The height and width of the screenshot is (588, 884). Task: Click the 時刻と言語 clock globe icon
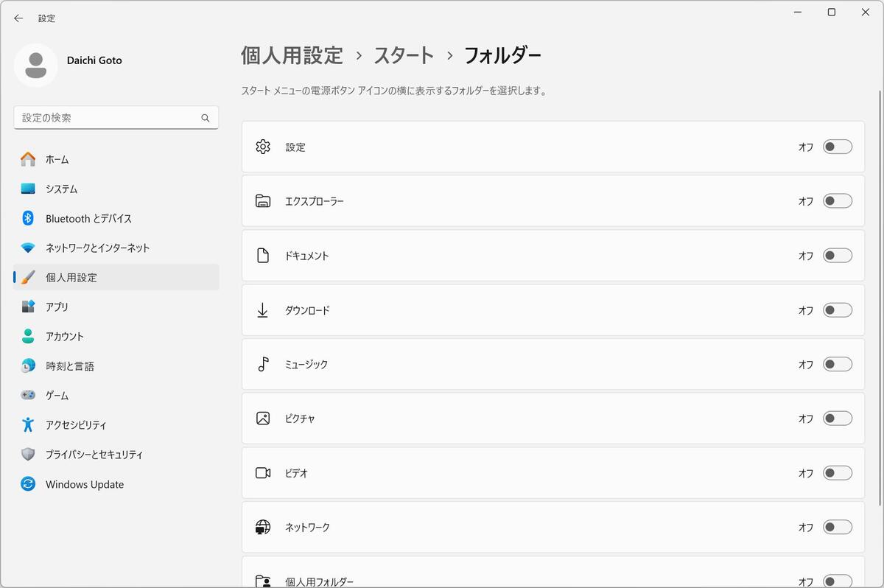28,365
